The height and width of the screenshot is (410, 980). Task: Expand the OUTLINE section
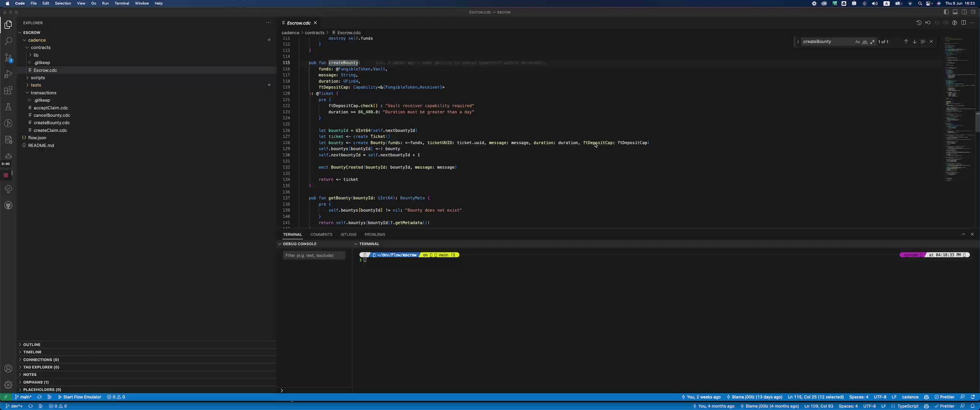pos(32,345)
